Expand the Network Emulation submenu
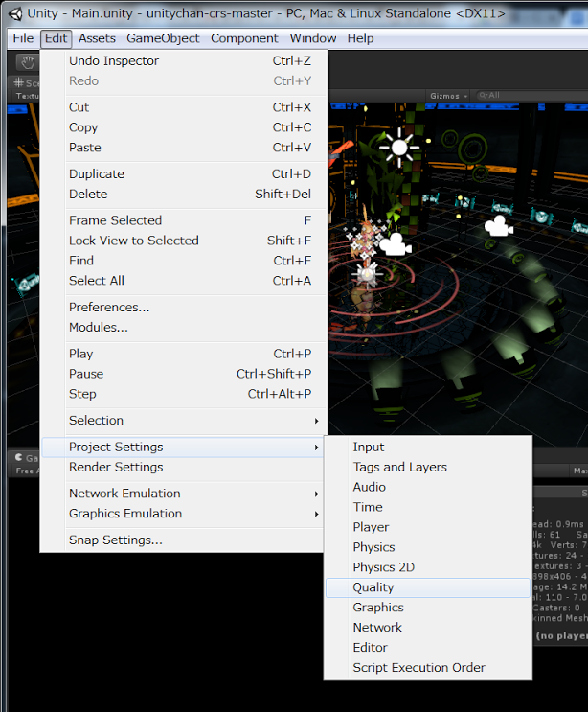The image size is (588, 712). tap(182, 494)
